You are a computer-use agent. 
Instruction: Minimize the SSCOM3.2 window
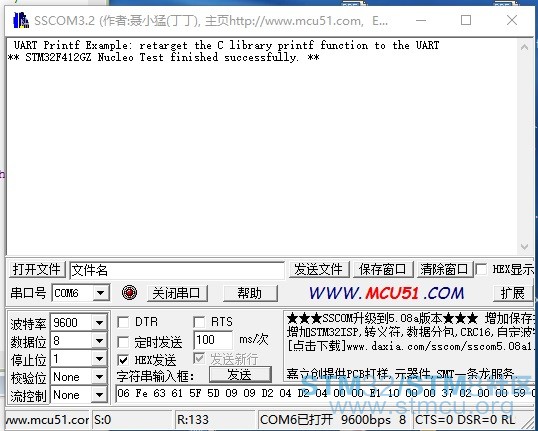(421, 20)
